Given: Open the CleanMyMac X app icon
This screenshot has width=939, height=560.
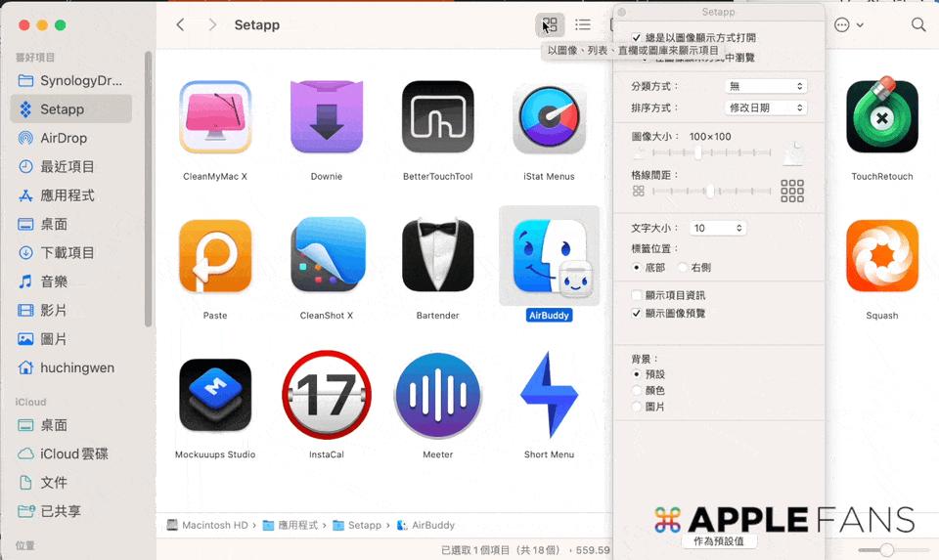Looking at the screenshot, I should [215, 117].
